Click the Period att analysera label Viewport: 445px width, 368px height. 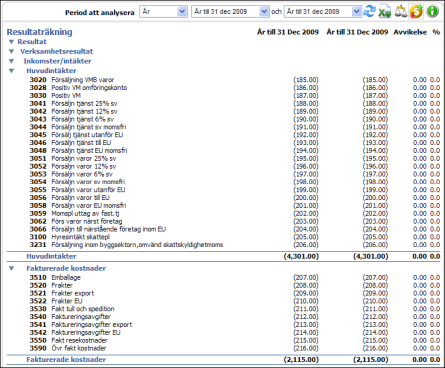[x=100, y=13]
